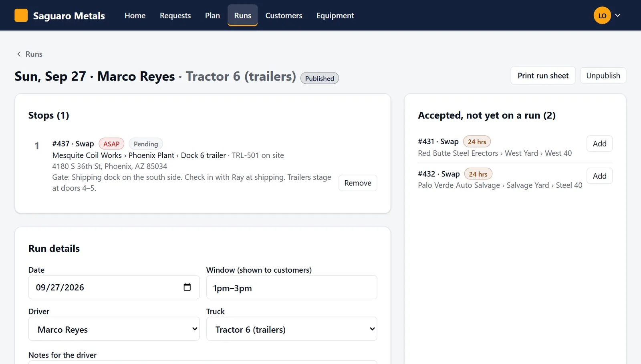Screen dimensions: 641x364
Task: Unpublish this run
Action: pos(603,76)
